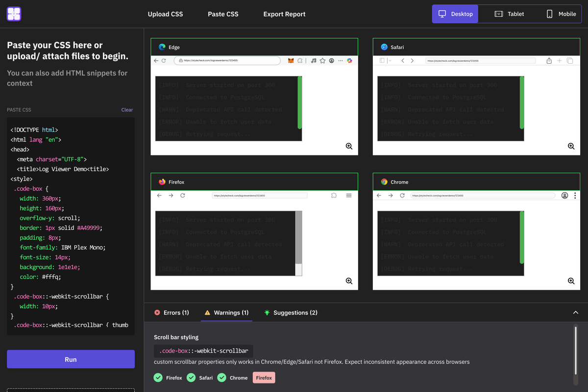Viewport: 588px width, 392px height.
Task: Click reload icon in Firefox preview
Action: point(183,196)
